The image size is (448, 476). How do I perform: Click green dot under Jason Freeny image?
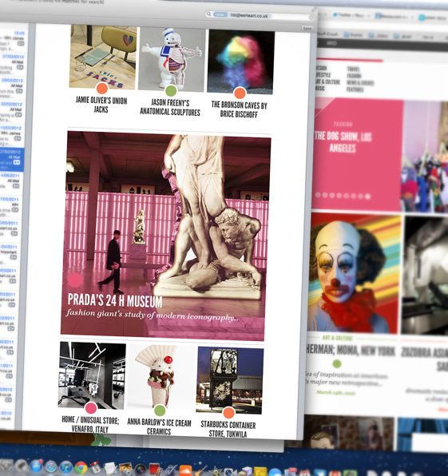(x=171, y=90)
